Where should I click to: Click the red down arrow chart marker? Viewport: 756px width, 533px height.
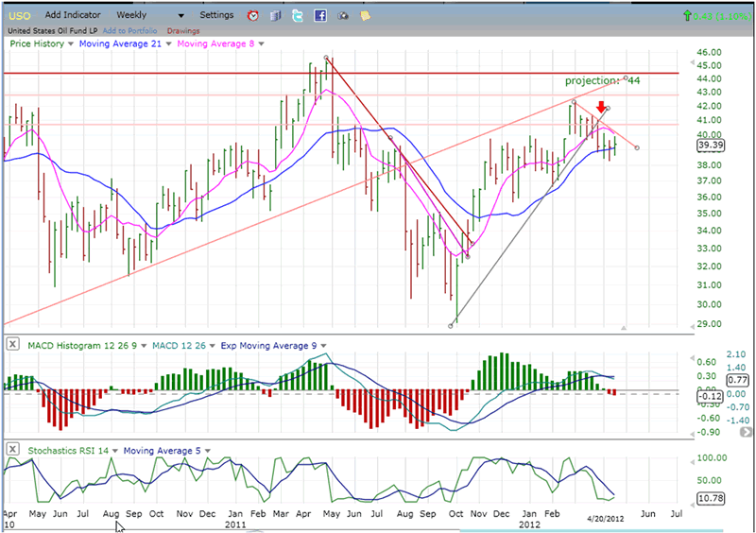[601, 108]
